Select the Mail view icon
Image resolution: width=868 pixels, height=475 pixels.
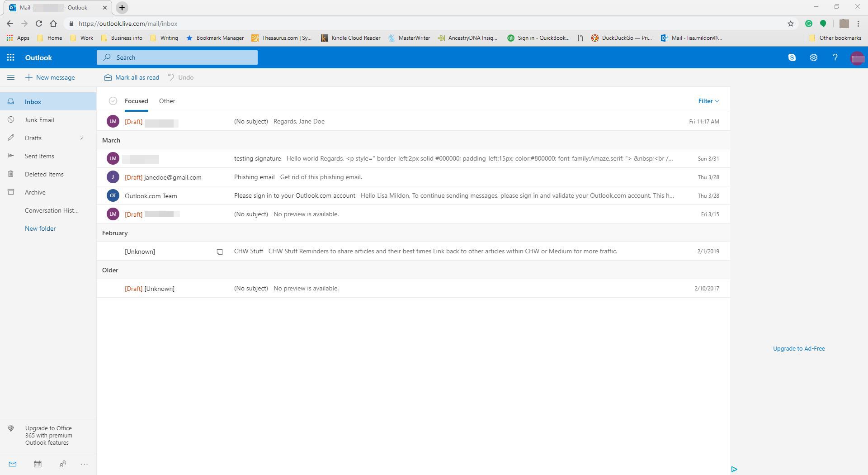click(x=12, y=464)
